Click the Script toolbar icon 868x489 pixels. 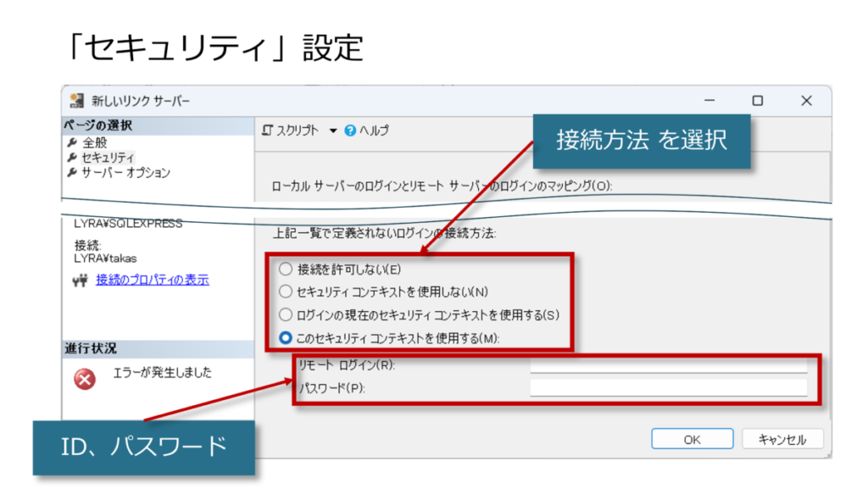point(269,130)
